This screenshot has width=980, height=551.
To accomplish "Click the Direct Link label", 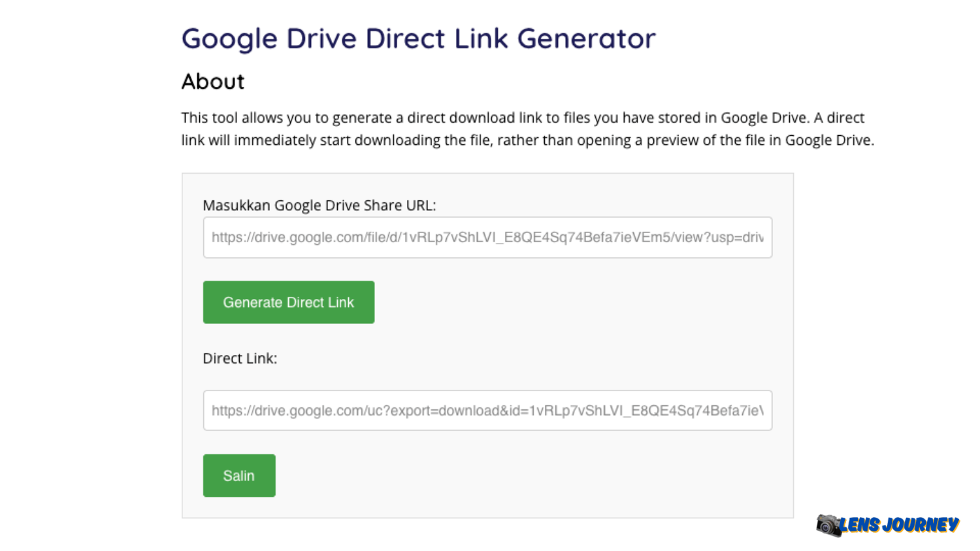I will point(240,358).
